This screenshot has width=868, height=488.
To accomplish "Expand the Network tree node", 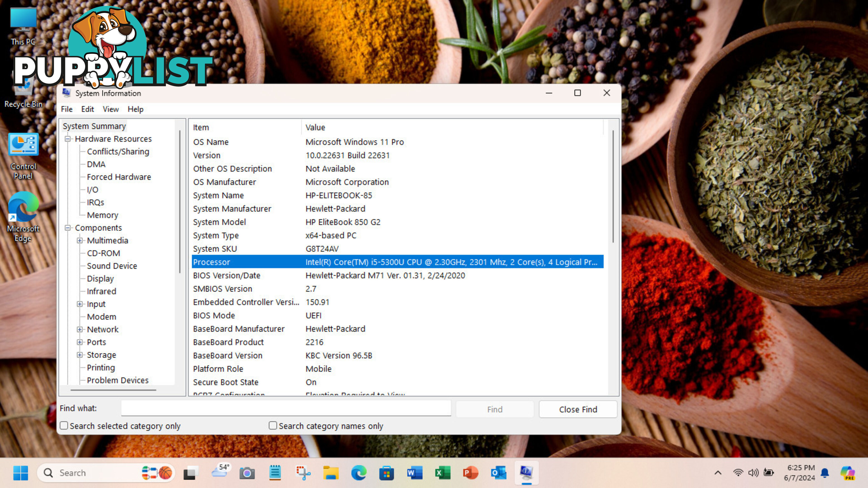I will point(80,330).
